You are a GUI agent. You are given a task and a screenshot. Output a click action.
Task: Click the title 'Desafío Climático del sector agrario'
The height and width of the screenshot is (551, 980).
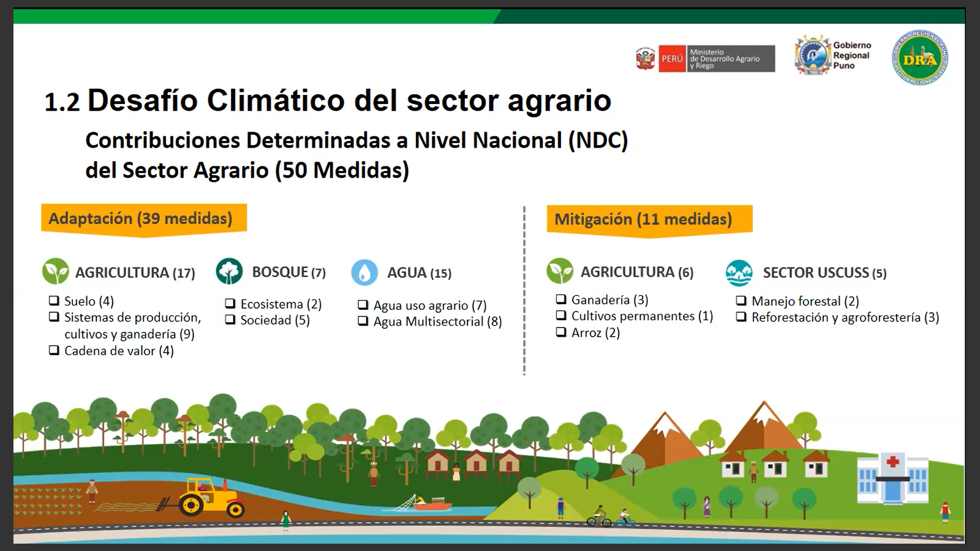click(349, 100)
